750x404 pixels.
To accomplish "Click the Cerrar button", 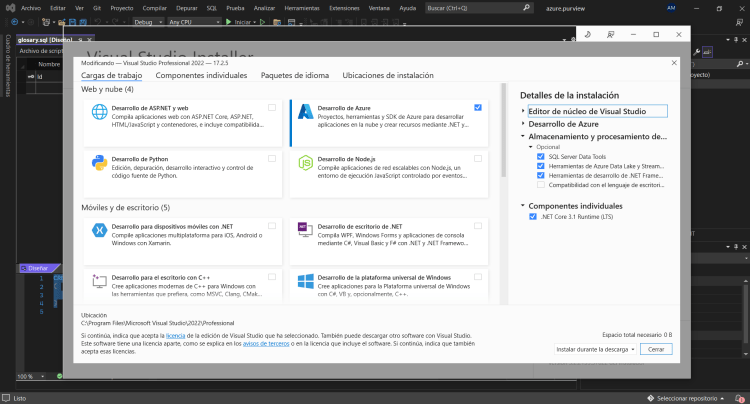I will (656, 350).
